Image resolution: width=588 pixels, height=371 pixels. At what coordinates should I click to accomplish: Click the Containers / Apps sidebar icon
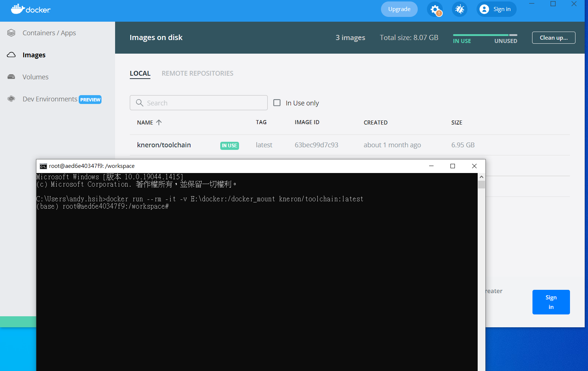click(x=11, y=33)
